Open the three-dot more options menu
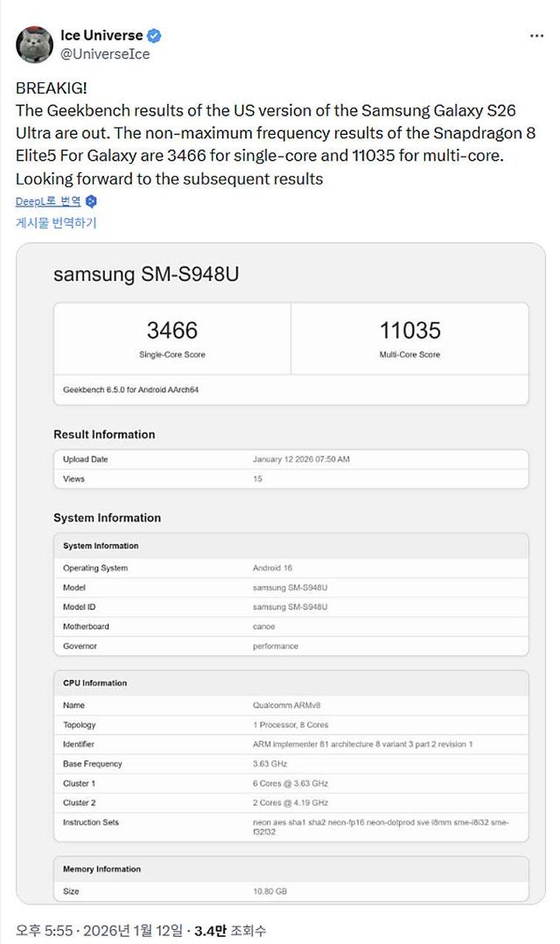 click(536, 36)
